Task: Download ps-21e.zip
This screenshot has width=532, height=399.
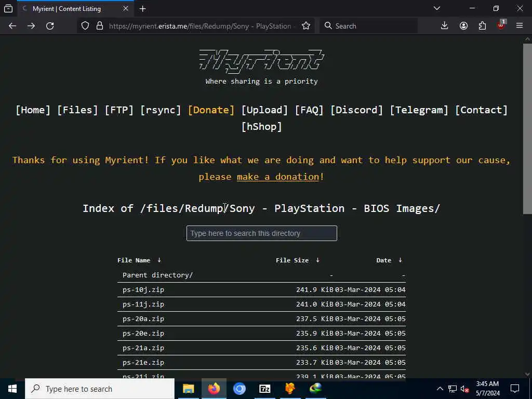Action: pos(143,363)
